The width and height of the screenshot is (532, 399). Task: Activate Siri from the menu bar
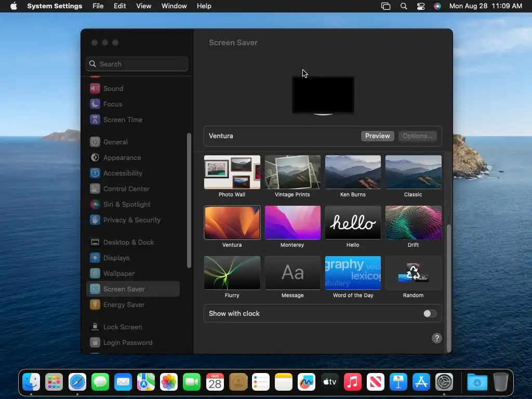tap(437, 6)
